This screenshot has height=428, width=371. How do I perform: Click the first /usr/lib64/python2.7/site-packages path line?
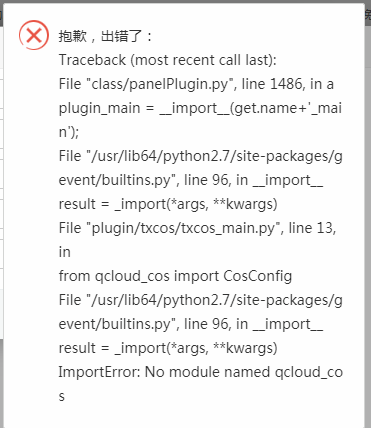201,156
